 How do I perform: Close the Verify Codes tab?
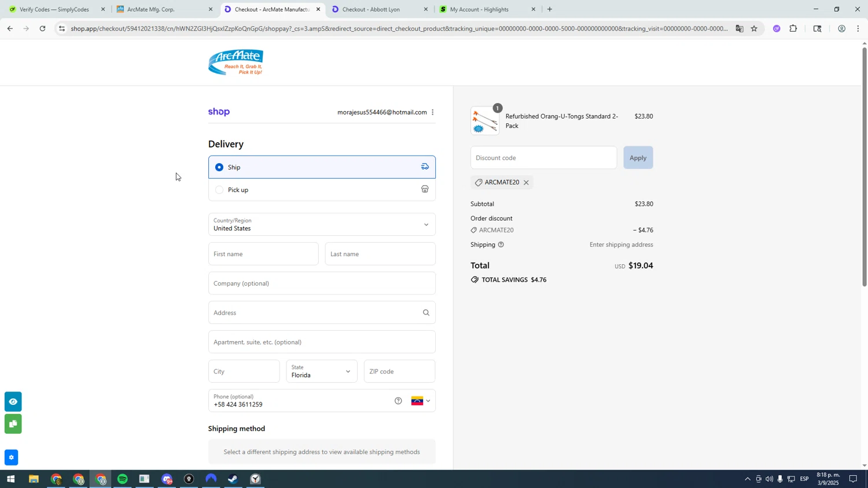point(103,9)
